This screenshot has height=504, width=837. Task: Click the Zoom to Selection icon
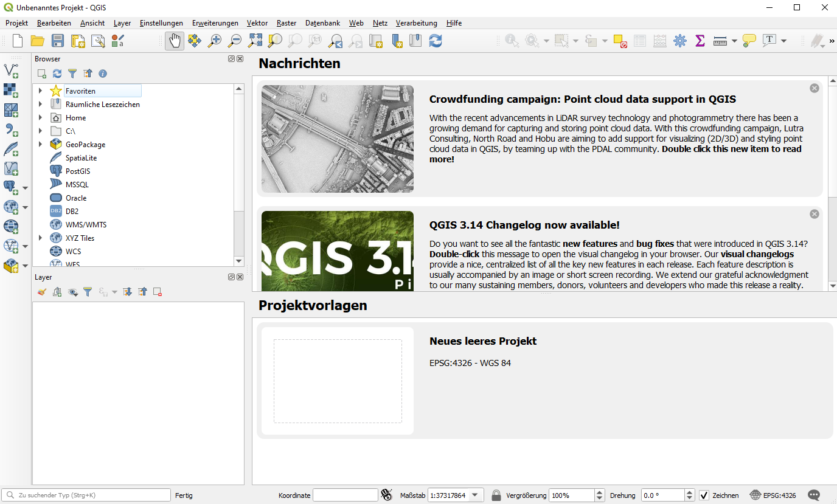point(275,41)
